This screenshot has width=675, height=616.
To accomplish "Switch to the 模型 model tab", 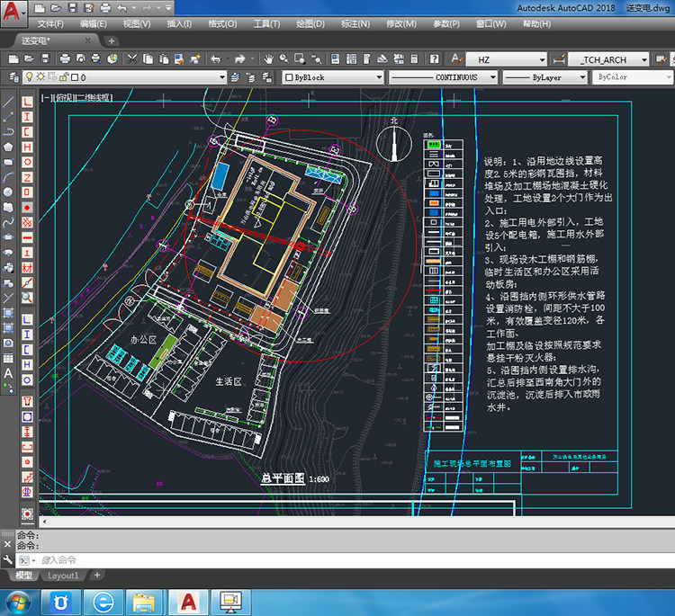I will (23, 576).
